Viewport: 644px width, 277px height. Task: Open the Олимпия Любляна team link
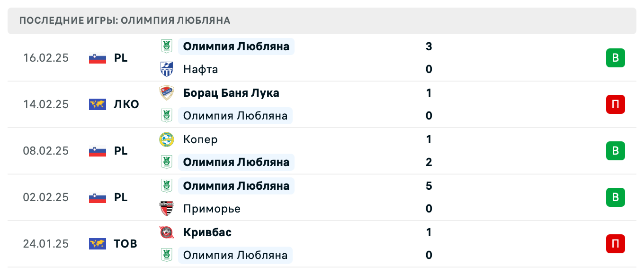pos(236,46)
